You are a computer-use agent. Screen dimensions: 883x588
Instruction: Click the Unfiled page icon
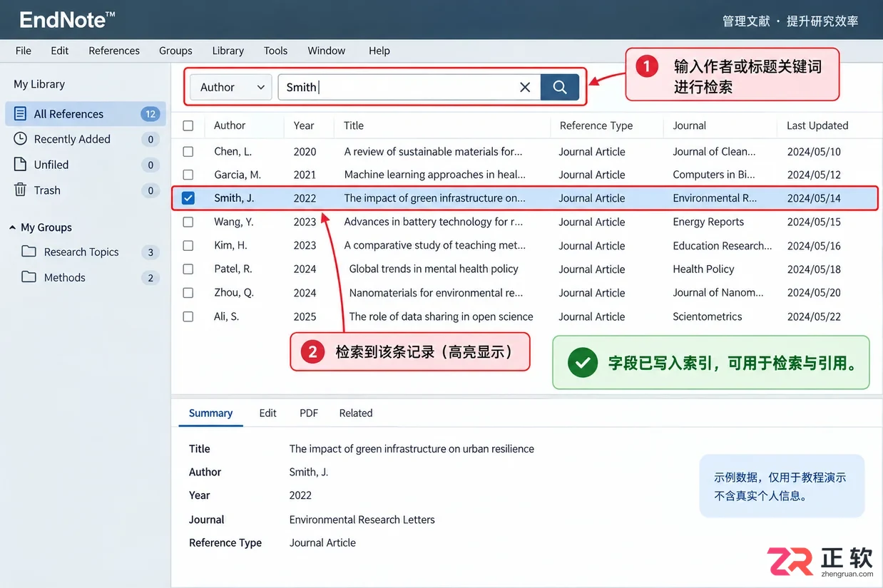pyautogui.click(x=21, y=165)
